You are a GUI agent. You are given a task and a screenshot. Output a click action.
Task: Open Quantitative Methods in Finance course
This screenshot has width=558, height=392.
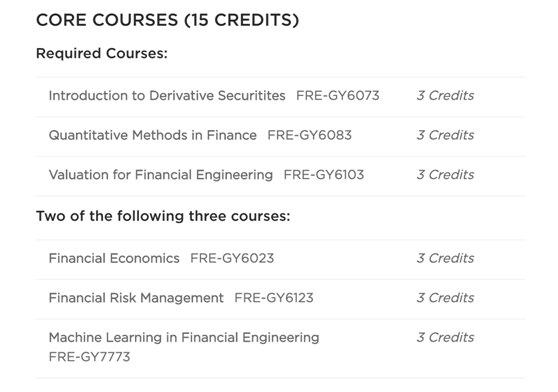pyautogui.click(x=153, y=135)
